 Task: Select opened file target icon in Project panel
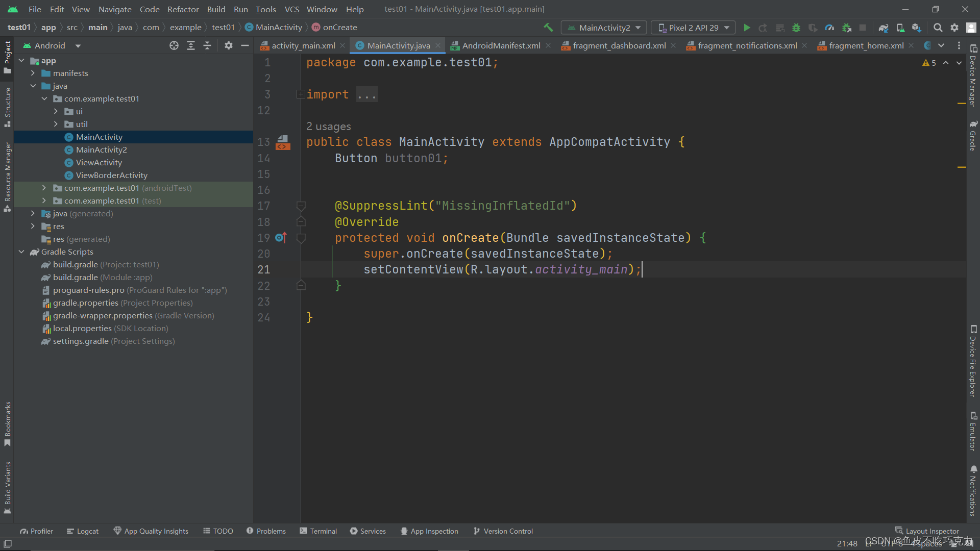[174, 45]
